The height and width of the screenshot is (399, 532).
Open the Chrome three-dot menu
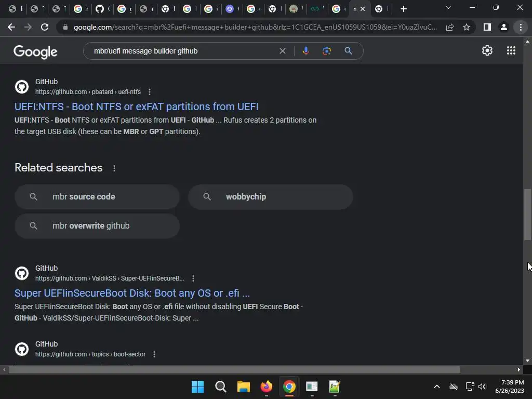pos(521,27)
